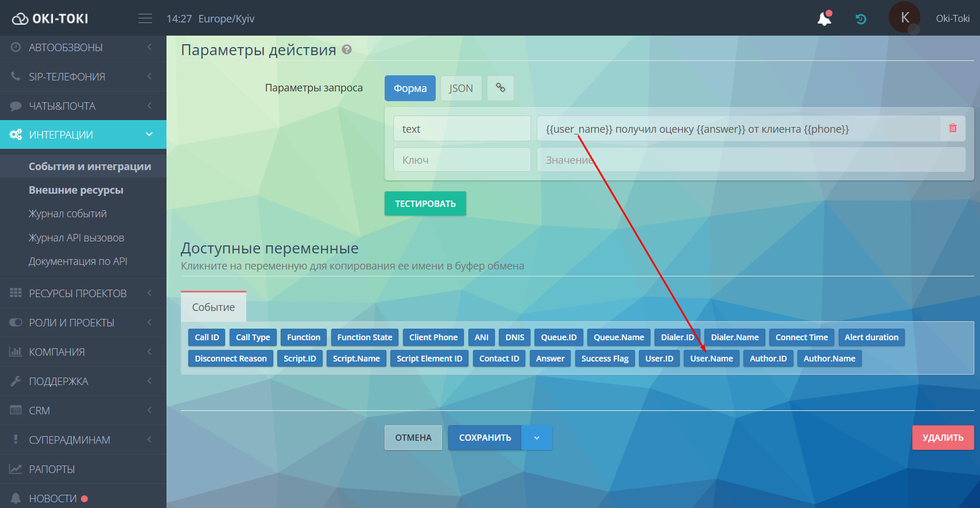Delete the text parameter row with trash icon
The height and width of the screenshot is (508, 980).
[953, 128]
